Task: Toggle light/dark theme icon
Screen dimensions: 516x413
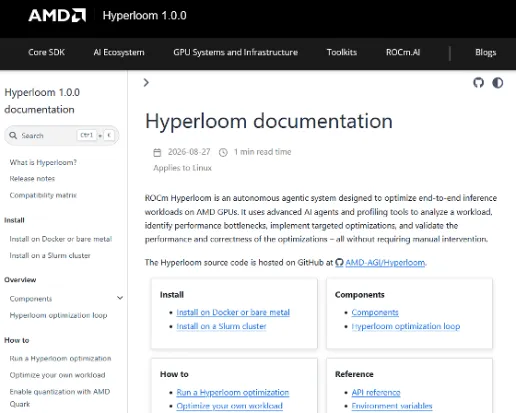Action: pyautogui.click(x=498, y=83)
